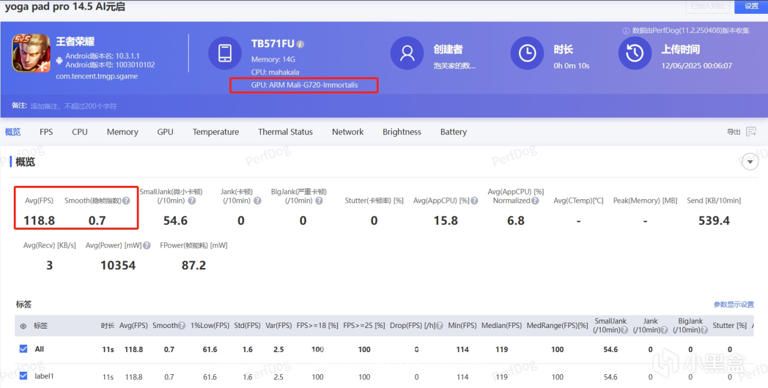The image size is (768, 388).
Task: Collapse the overview section with round arrow
Action: coord(750,162)
